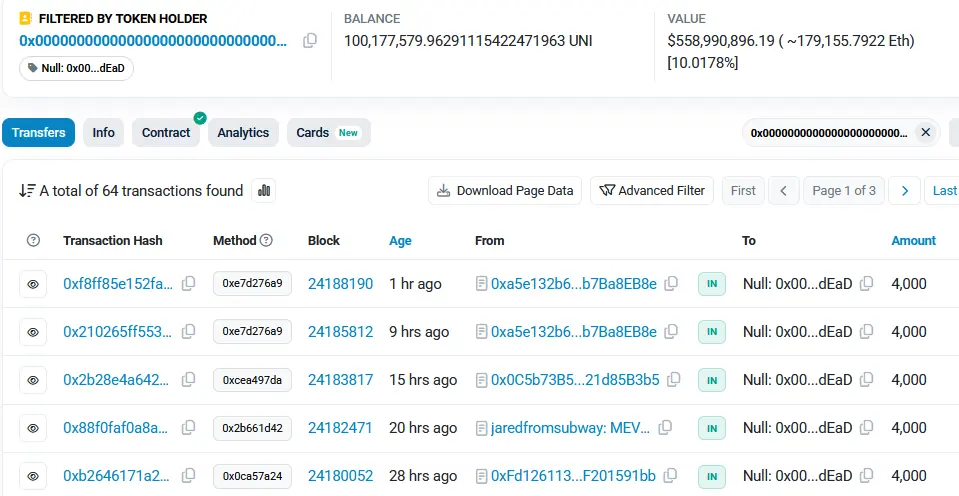This screenshot has width=959, height=496.
Task: Go to next page arrow
Action: click(x=905, y=191)
